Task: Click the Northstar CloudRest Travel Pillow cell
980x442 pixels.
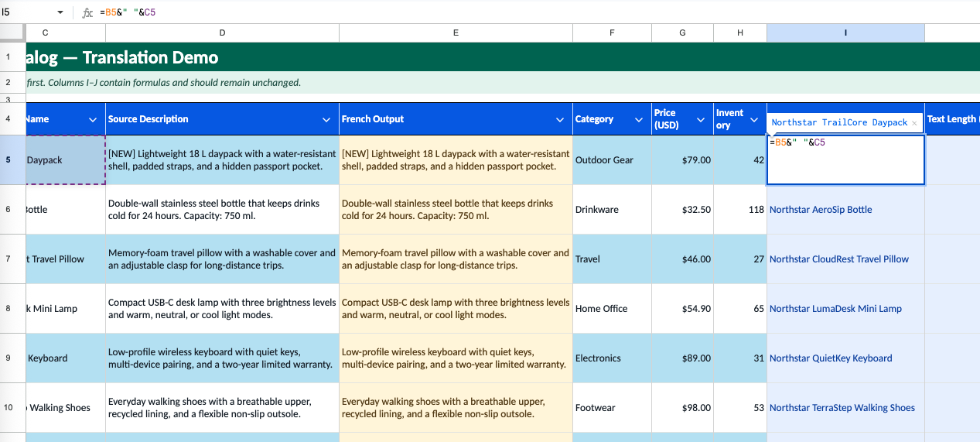Action: pos(845,259)
